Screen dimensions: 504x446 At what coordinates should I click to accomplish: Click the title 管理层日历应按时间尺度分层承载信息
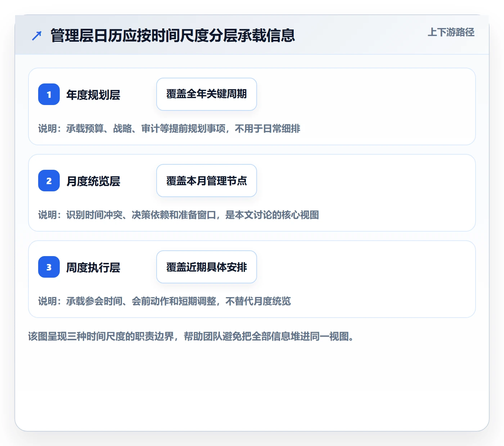[x=173, y=36]
